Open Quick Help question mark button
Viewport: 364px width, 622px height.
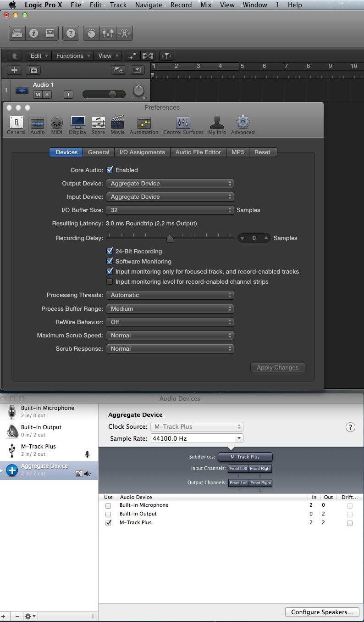coord(71,34)
